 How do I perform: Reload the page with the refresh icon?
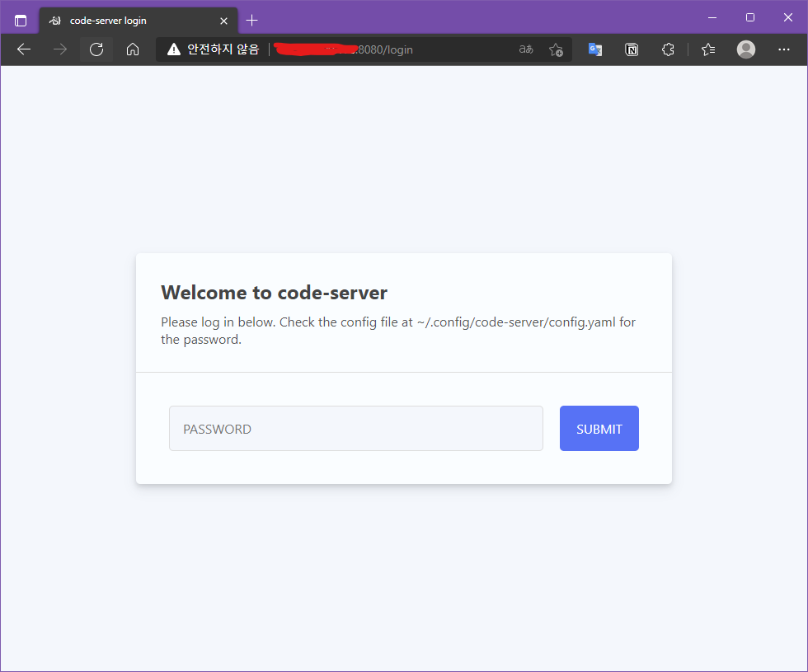(x=96, y=49)
